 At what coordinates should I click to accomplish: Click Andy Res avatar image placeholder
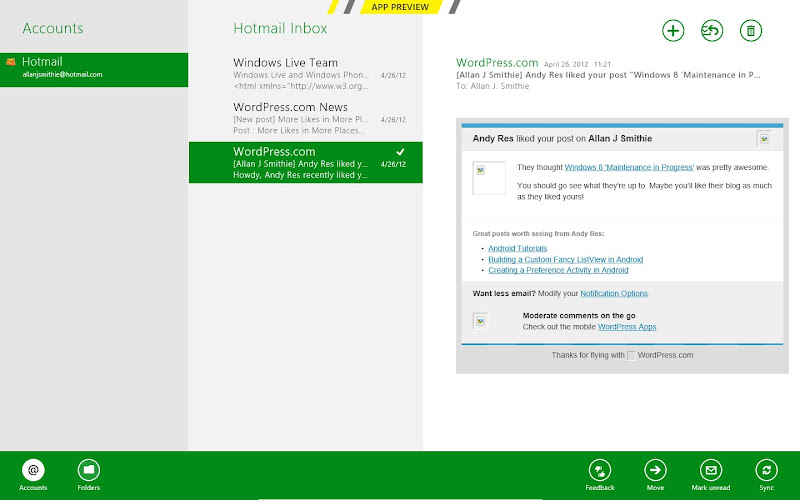coord(489,178)
